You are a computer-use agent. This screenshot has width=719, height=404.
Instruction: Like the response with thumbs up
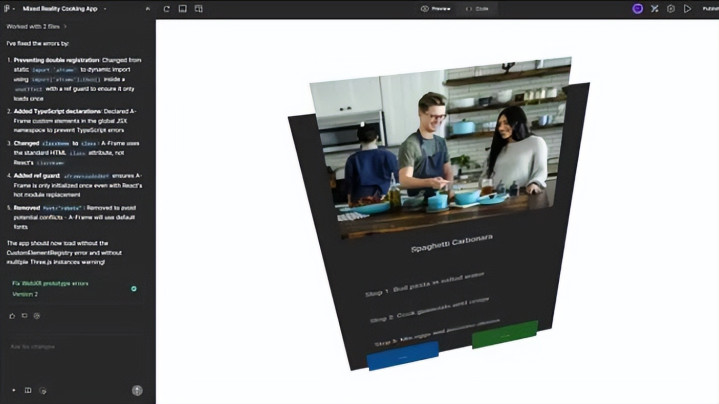coord(12,316)
